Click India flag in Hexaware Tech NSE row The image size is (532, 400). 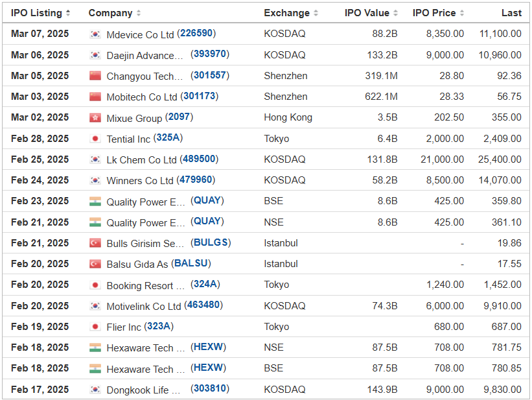click(95, 347)
